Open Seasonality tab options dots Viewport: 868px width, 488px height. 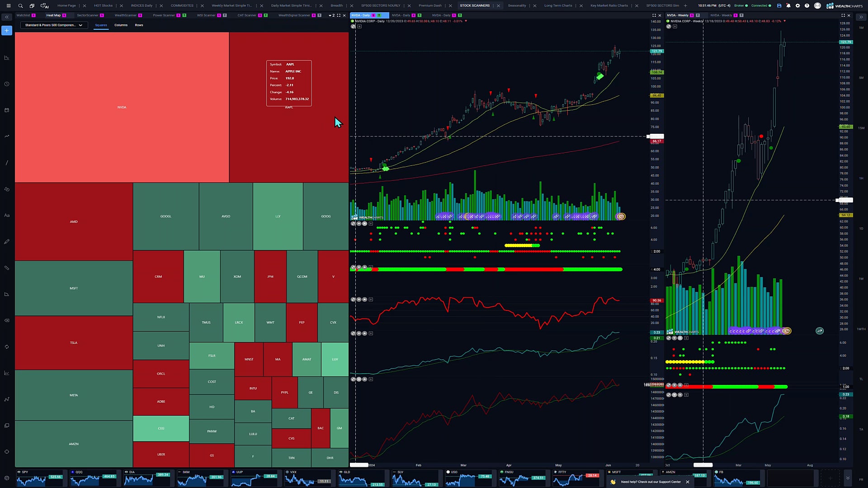530,6
